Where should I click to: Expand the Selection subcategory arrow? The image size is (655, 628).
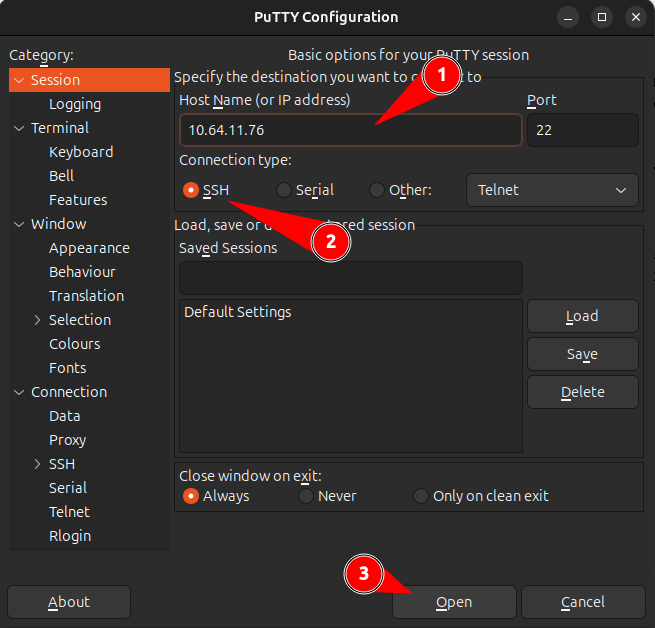pyautogui.click(x=37, y=320)
